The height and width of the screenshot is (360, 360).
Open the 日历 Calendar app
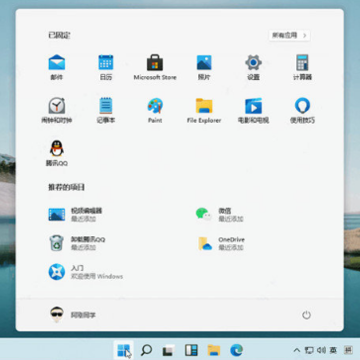click(x=106, y=67)
